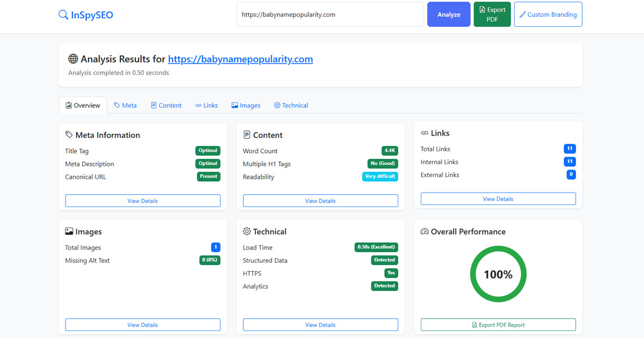Click the InSpySEO magnifier logo icon
Image resolution: width=644 pixels, height=338 pixels.
63,15
